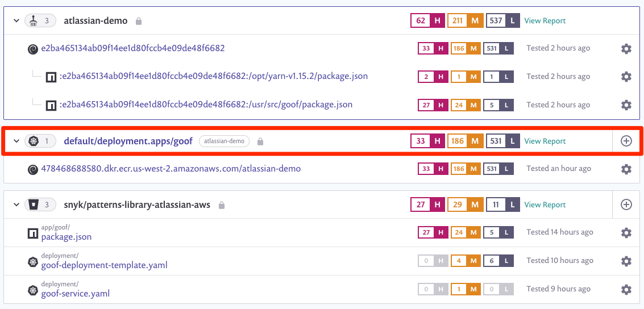
Task: Click lock icon beside atlassian-demo tag
Action: tap(260, 141)
